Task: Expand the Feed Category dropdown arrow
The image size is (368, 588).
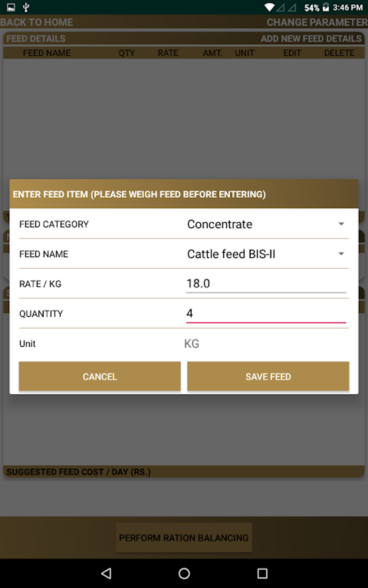Action: pos(341,224)
